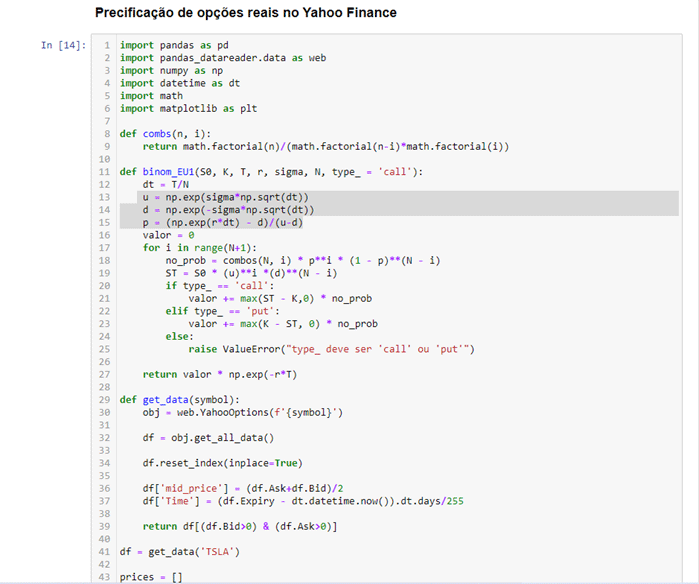Viewport: 699px width, 584px height.
Task: Click the 'obj = web.YahooOptions' line
Action: pos(243,412)
